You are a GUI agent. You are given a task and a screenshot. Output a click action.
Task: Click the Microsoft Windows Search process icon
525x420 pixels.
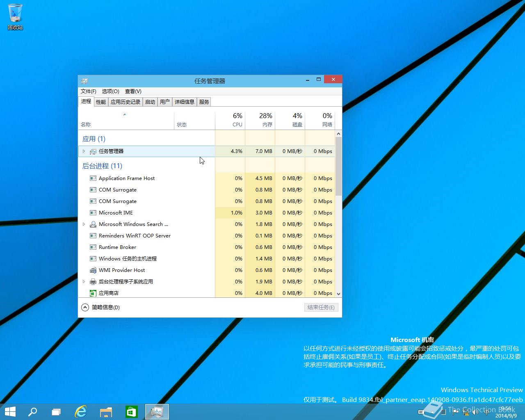[93, 224]
